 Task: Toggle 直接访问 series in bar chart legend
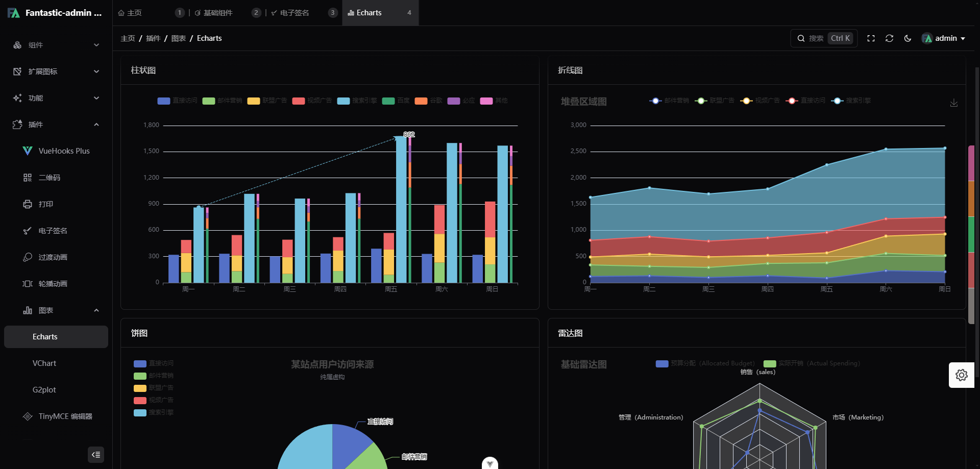(177, 101)
